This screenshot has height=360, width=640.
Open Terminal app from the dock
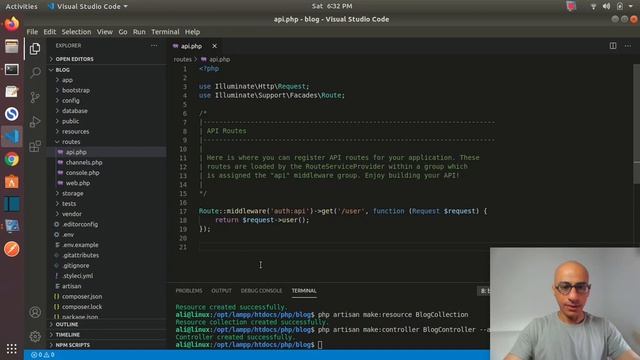pyautogui.click(x=11, y=69)
